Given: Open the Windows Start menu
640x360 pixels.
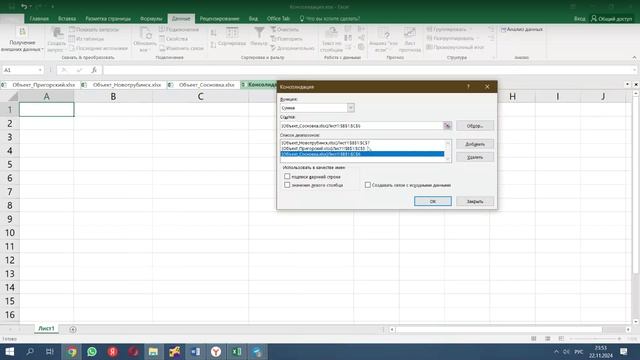Looking at the screenshot, I should (9, 351).
